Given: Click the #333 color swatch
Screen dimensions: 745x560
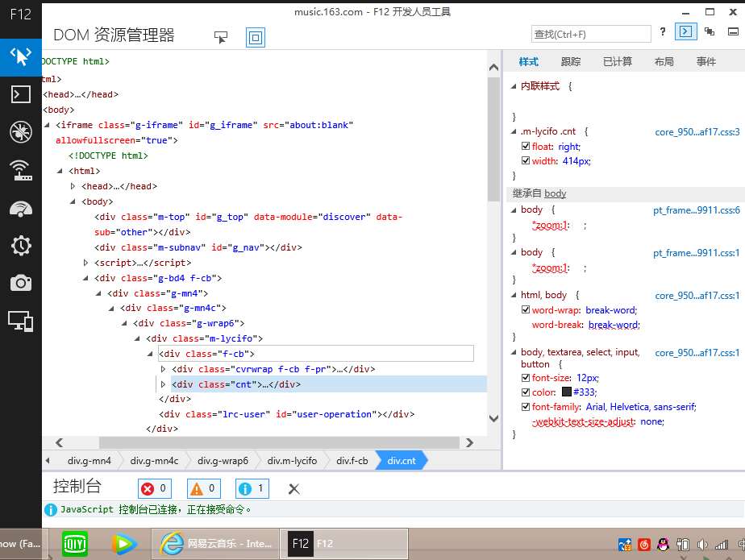Looking at the screenshot, I should [566, 392].
